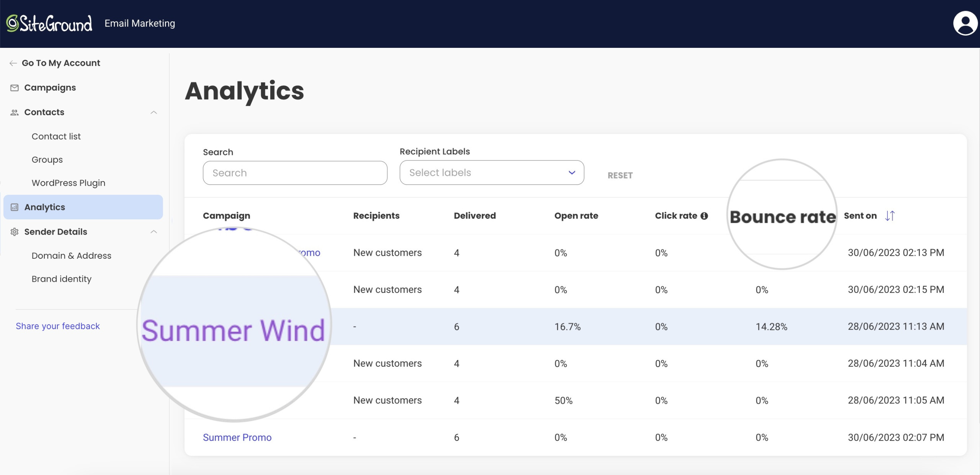Click the 16.7% open rate value
Screen dimensions: 980x475
pyautogui.click(x=567, y=327)
